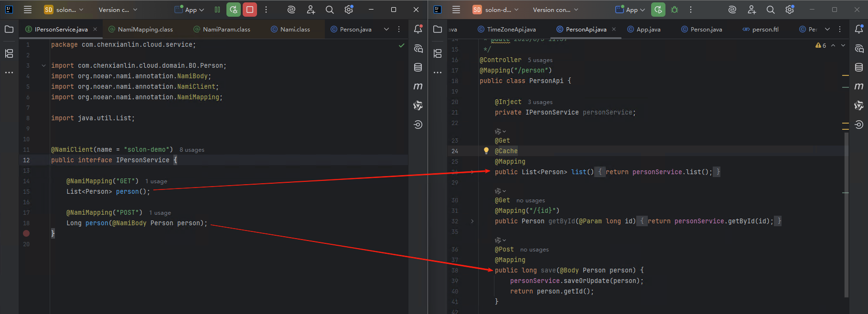Collapse the import block fold arrow
The width and height of the screenshot is (868, 314).
[43, 66]
